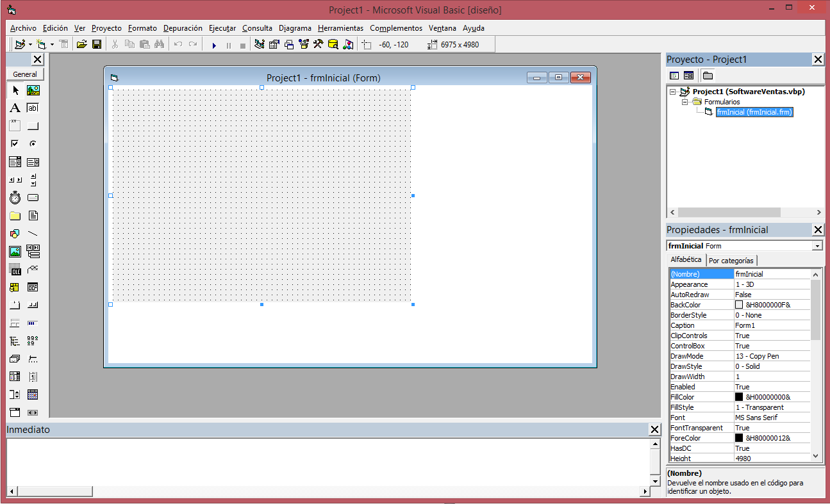This screenshot has width=830, height=504.
Task: Collapse the Formularios folder node
Action: pos(685,102)
